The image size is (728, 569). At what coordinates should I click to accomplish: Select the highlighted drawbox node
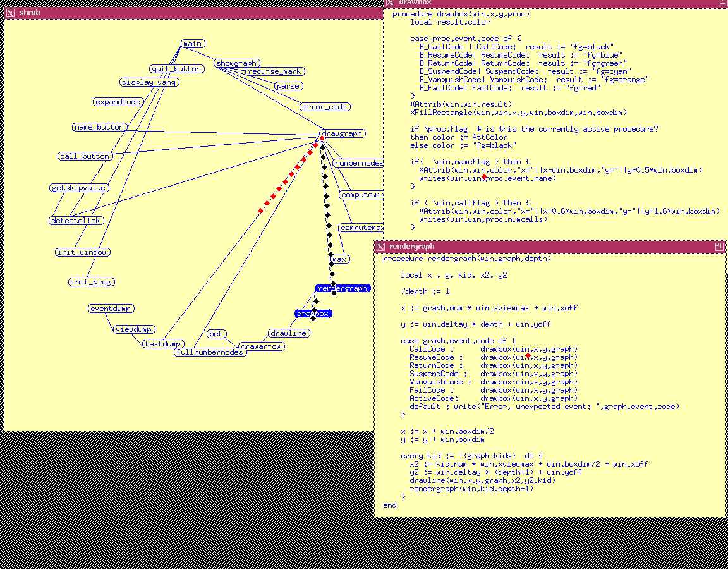tap(313, 314)
